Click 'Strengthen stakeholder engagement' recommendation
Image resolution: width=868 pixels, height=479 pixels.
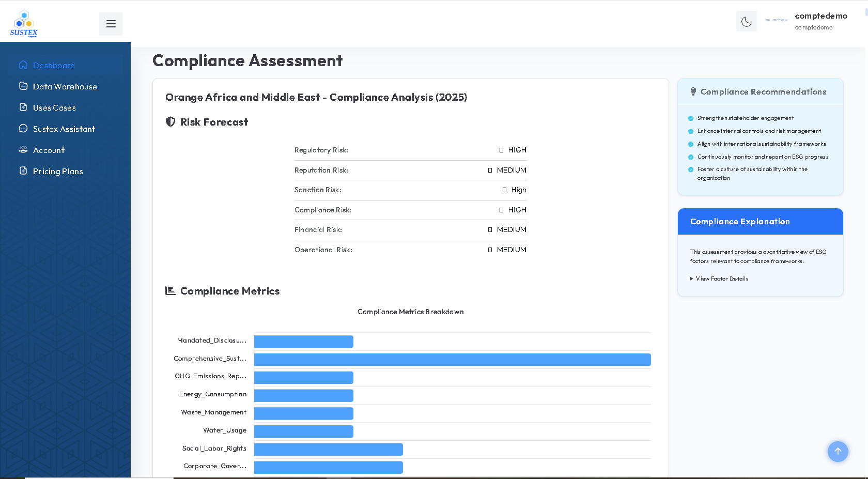pos(745,118)
